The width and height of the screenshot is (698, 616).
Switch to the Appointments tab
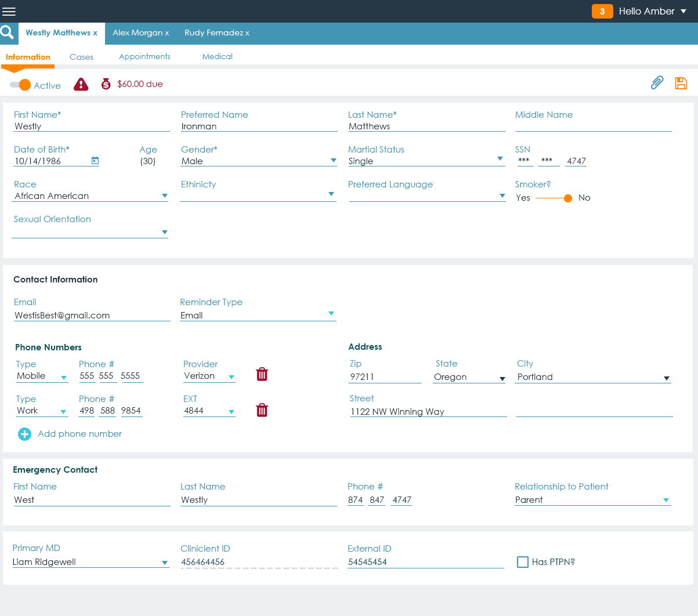click(144, 56)
